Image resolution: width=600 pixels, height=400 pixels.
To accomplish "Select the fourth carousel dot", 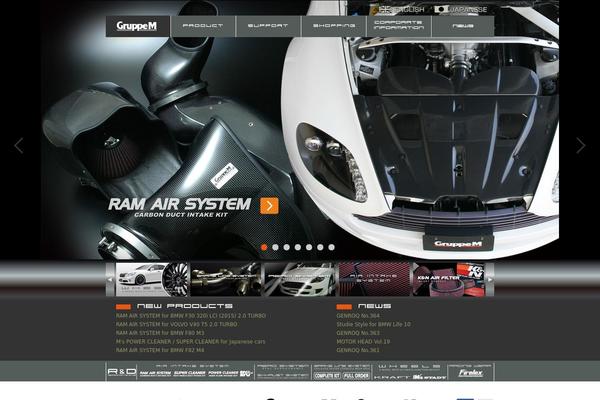I will (298, 247).
